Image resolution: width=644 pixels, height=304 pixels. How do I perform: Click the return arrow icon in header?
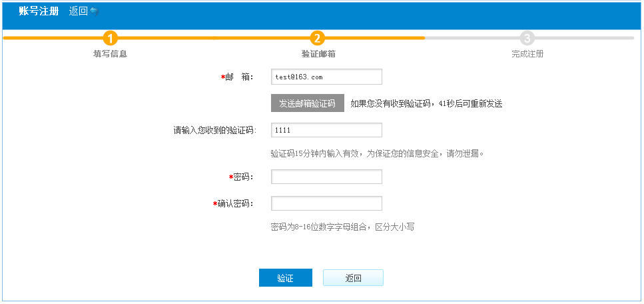pos(95,12)
